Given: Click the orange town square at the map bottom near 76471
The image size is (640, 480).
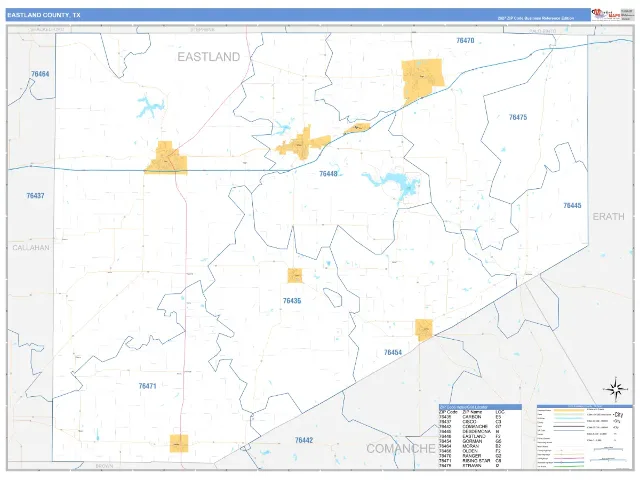Looking at the screenshot, I should pyautogui.click(x=179, y=443).
